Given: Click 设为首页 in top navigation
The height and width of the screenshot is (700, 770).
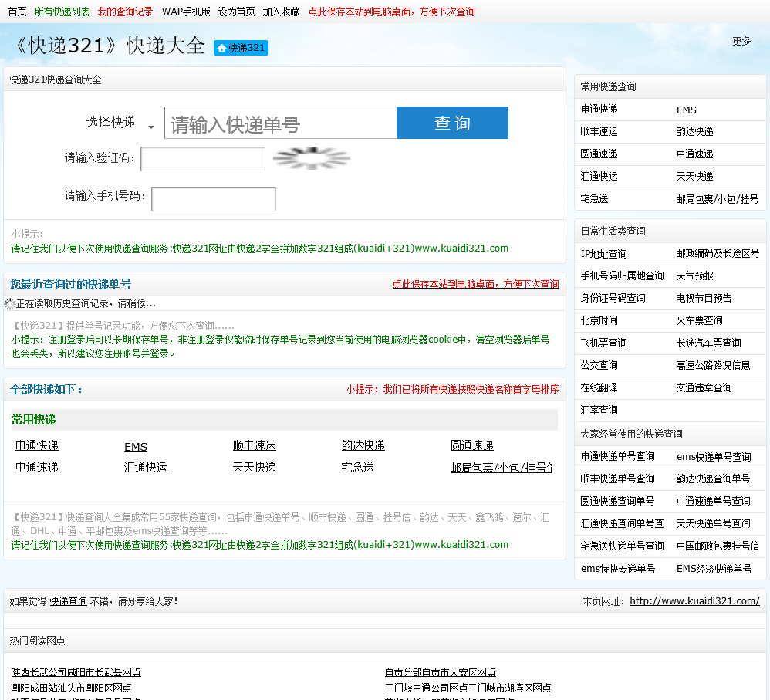Looking at the screenshot, I should pyautogui.click(x=237, y=12).
